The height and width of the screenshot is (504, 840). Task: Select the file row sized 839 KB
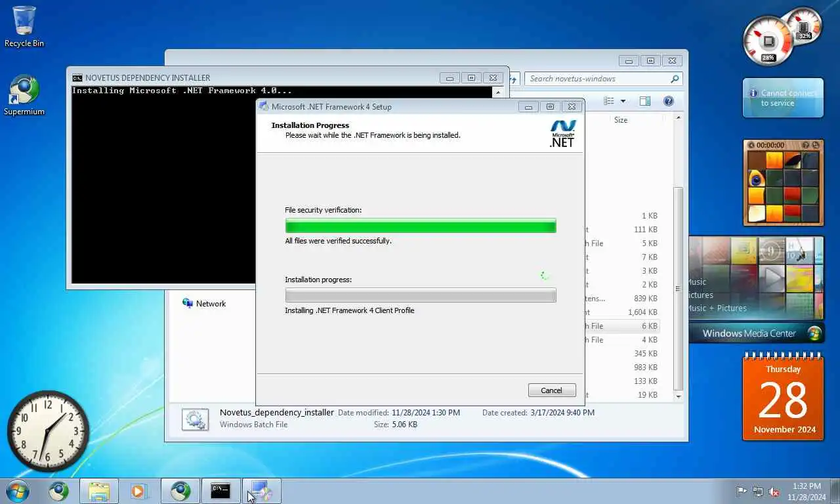coord(621,299)
